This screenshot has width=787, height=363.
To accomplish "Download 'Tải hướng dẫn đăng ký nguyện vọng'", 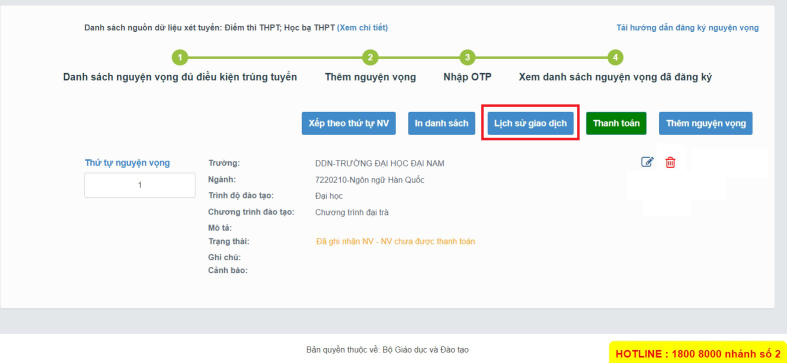I will [x=687, y=28].
